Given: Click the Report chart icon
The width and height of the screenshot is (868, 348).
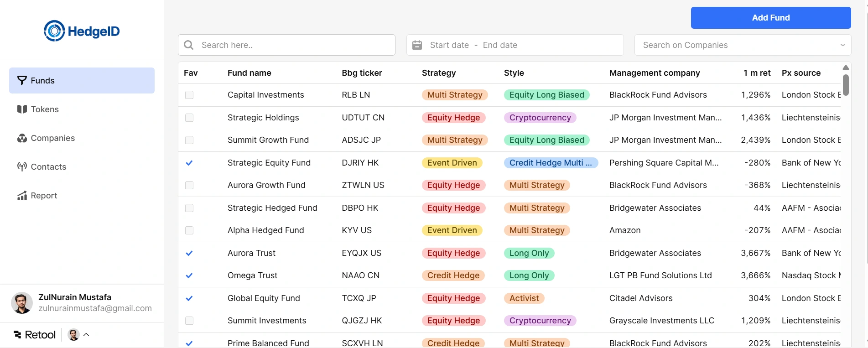Looking at the screenshot, I should pos(22,196).
